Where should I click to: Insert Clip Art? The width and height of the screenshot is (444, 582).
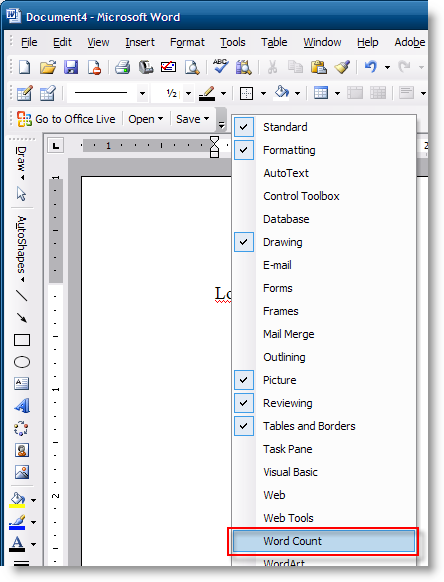click(22, 450)
